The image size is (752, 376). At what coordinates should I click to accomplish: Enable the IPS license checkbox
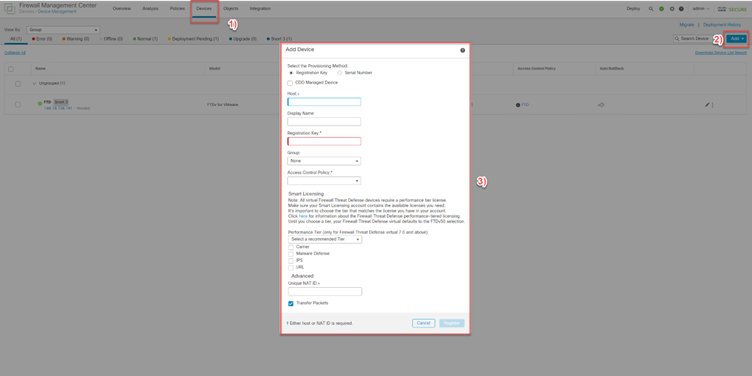(x=291, y=260)
